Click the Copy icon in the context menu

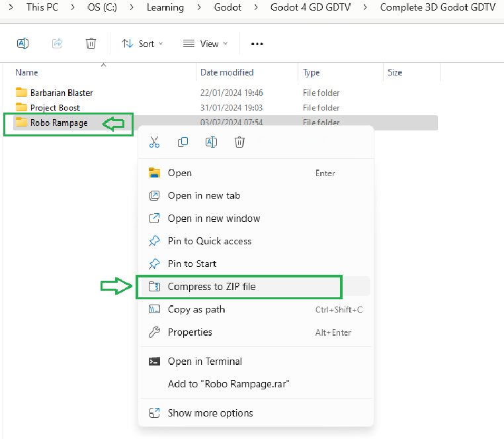point(183,142)
